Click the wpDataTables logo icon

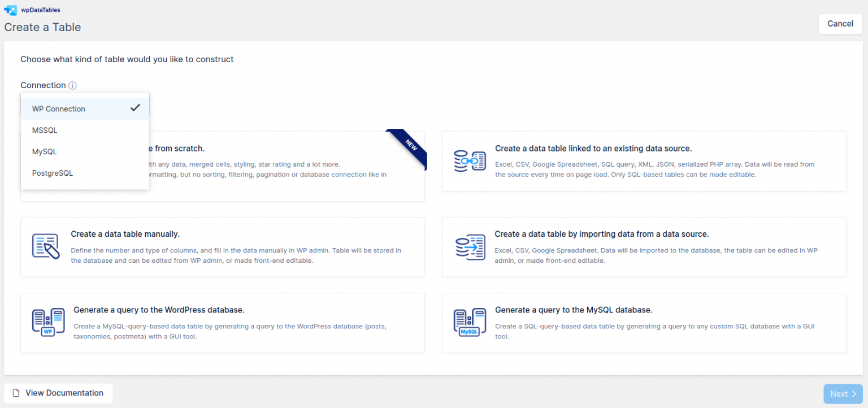coord(10,10)
